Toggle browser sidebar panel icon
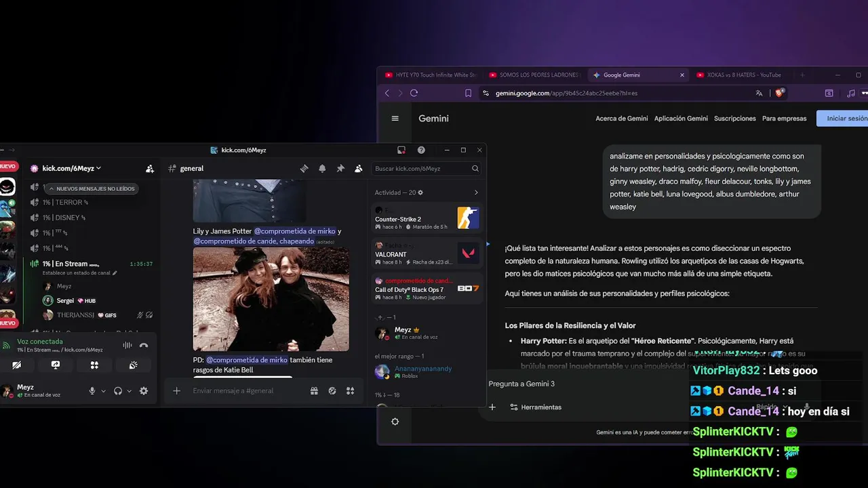This screenshot has height=488, width=868. point(829,93)
